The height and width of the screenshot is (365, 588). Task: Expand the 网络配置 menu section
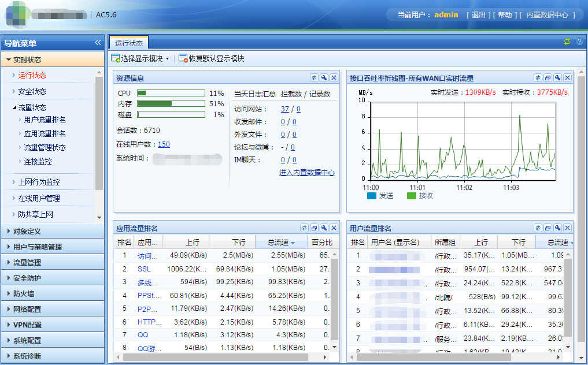[53, 309]
